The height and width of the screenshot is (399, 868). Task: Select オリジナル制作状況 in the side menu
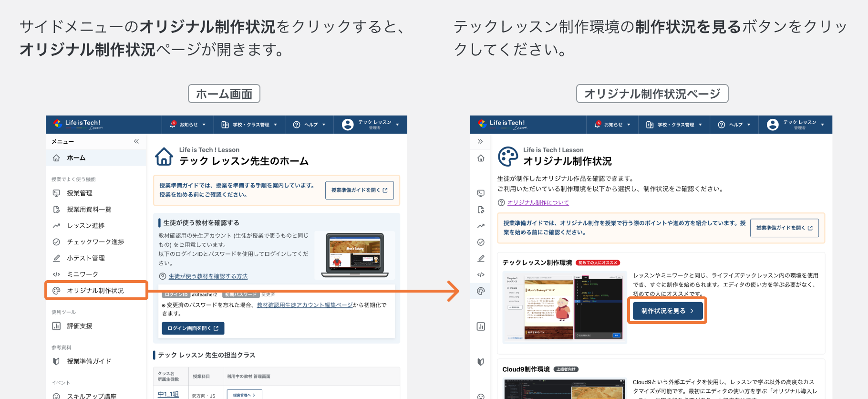tap(95, 291)
